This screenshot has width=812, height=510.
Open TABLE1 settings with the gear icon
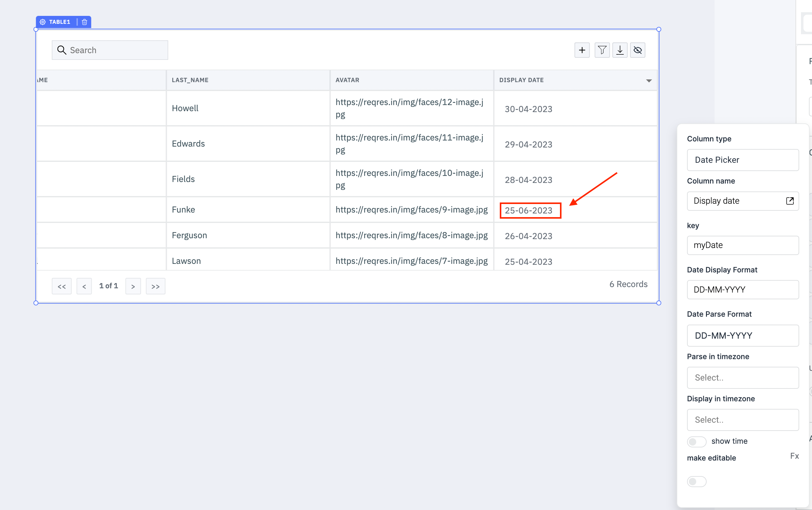click(42, 22)
